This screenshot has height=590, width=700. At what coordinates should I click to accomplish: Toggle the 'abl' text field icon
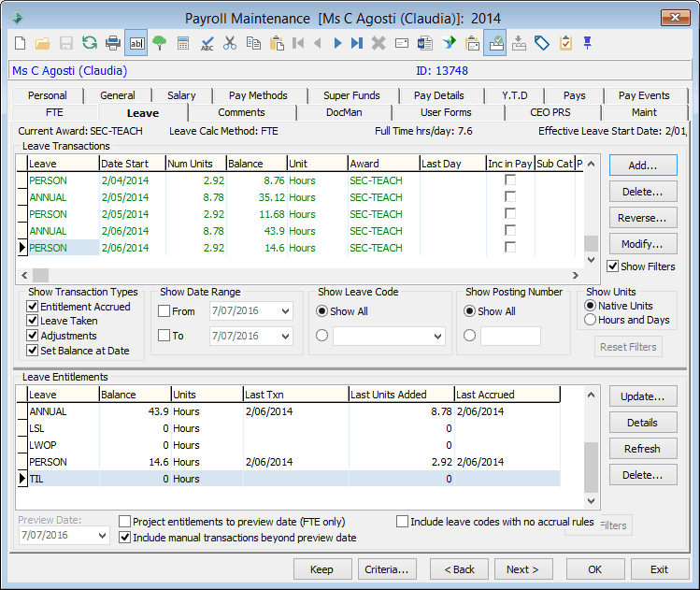[x=136, y=43]
